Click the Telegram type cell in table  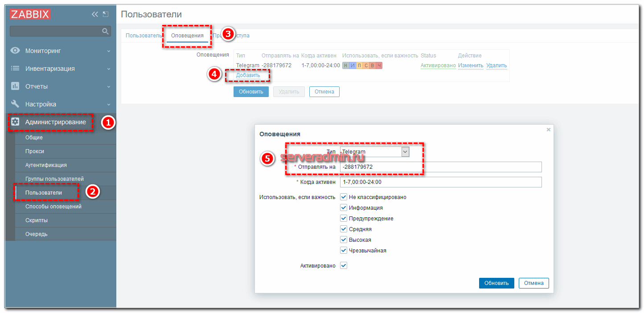click(x=247, y=65)
